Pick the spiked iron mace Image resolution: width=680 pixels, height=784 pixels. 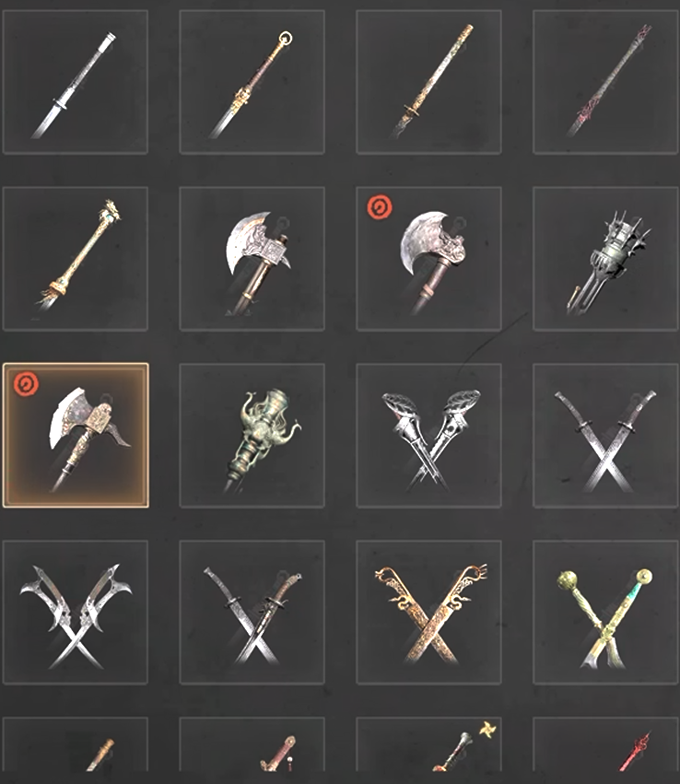coord(606,259)
